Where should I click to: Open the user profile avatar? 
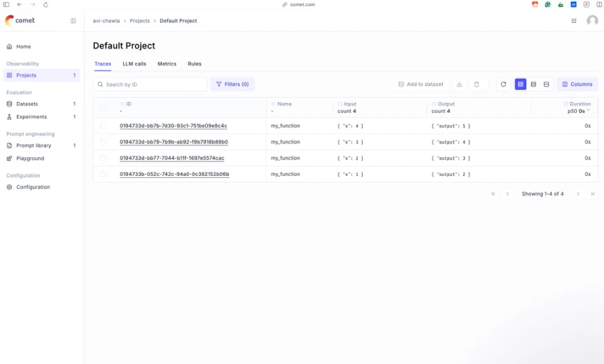(592, 20)
